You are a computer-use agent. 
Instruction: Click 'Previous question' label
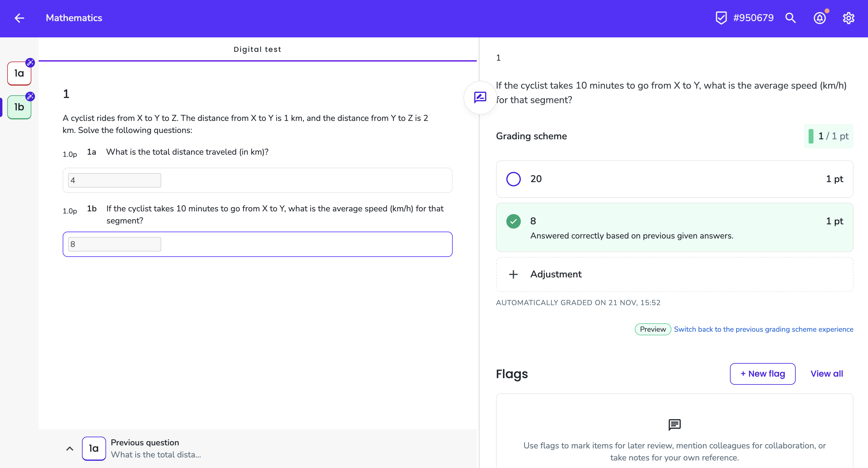145,442
